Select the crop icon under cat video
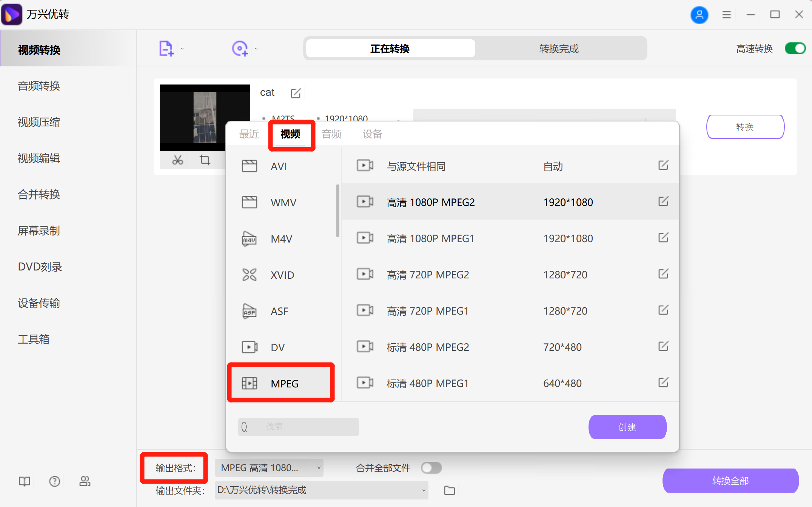This screenshot has height=507, width=812. click(205, 160)
